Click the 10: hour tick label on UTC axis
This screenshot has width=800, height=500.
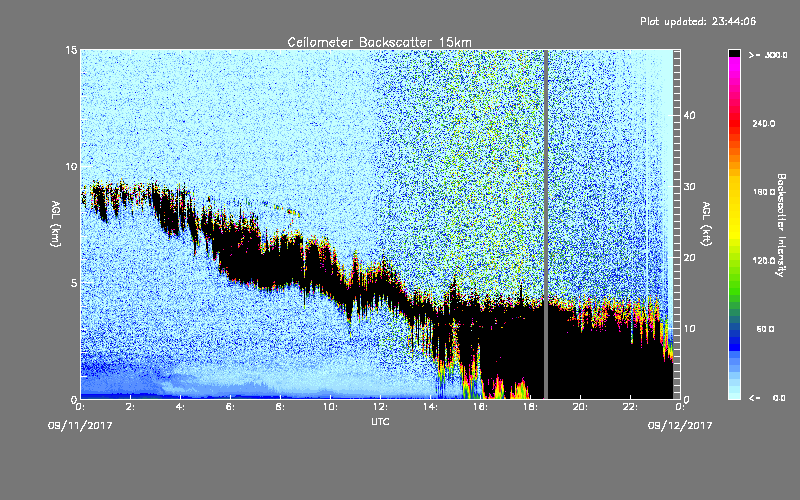(x=330, y=407)
